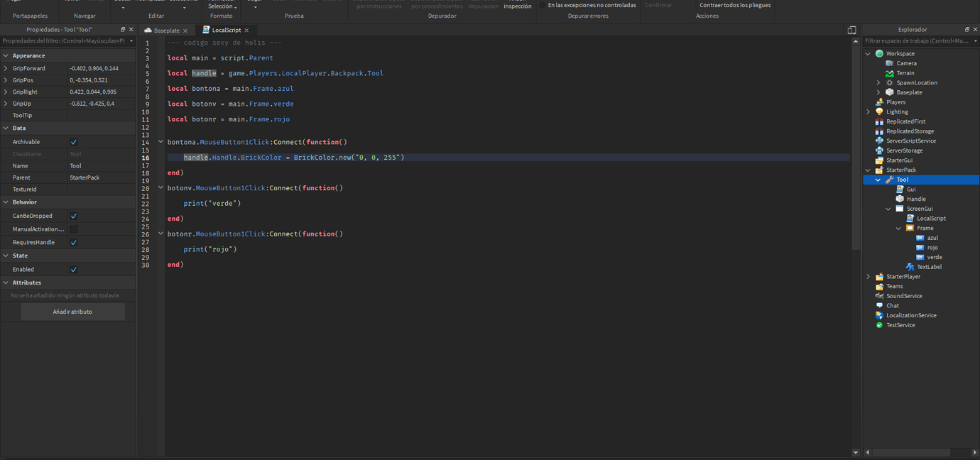This screenshot has height=460, width=980.
Task: Click the Frame icon in Explorer
Action: click(x=910, y=228)
